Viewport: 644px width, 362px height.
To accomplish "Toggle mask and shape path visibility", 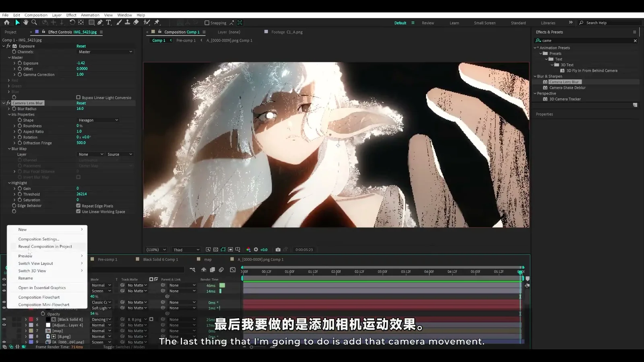I will pos(223,250).
